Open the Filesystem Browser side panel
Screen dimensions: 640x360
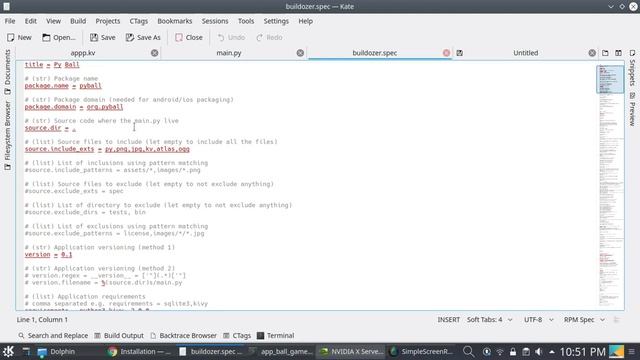7,136
